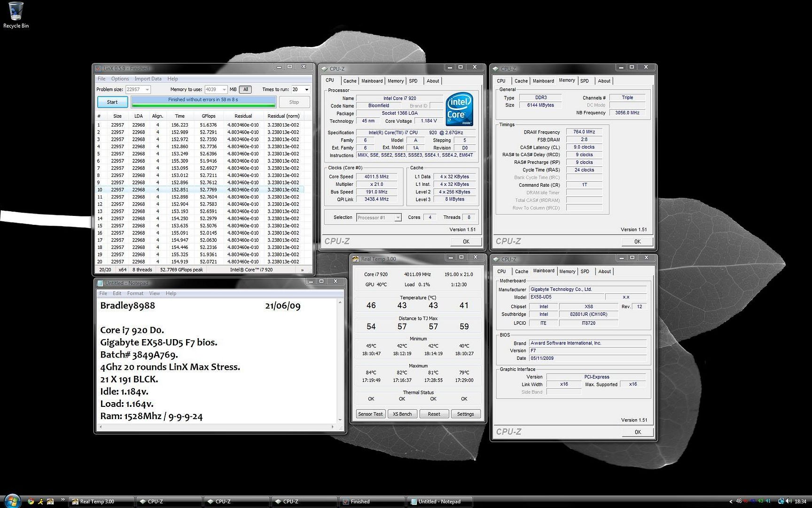Image resolution: width=812 pixels, height=508 pixels.
Task: Open Notepad Format menu
Action: [x=135, y=293]
